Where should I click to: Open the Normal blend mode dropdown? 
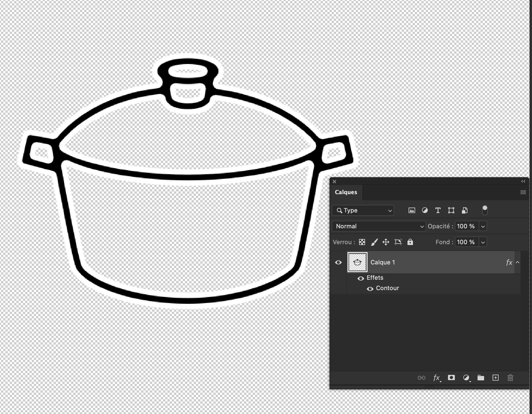(x=379, y=226)
